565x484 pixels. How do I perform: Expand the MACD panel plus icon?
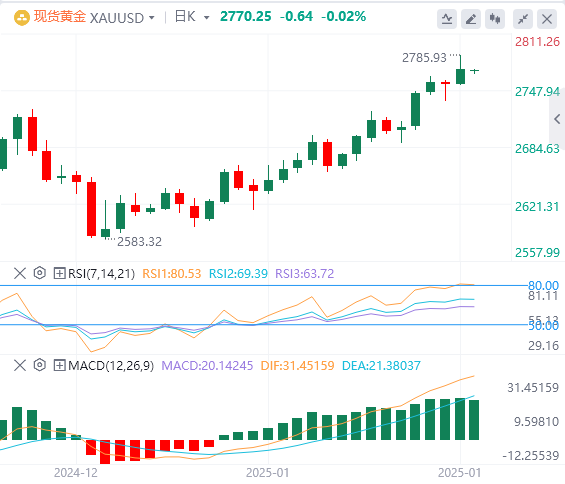click(59, 365)
